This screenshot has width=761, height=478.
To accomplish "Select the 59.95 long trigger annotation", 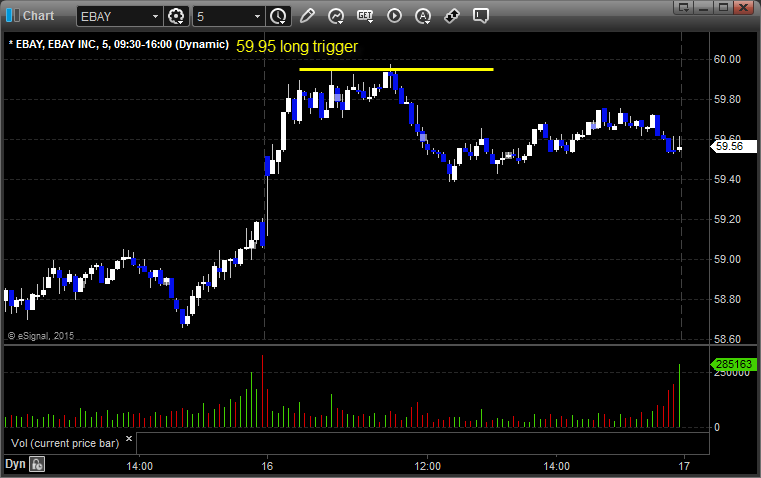I will (297, 47).
